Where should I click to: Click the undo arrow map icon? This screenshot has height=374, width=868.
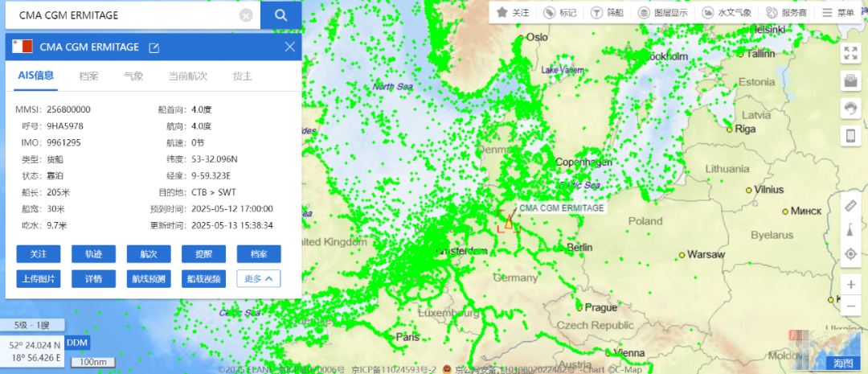pos(850,109)
